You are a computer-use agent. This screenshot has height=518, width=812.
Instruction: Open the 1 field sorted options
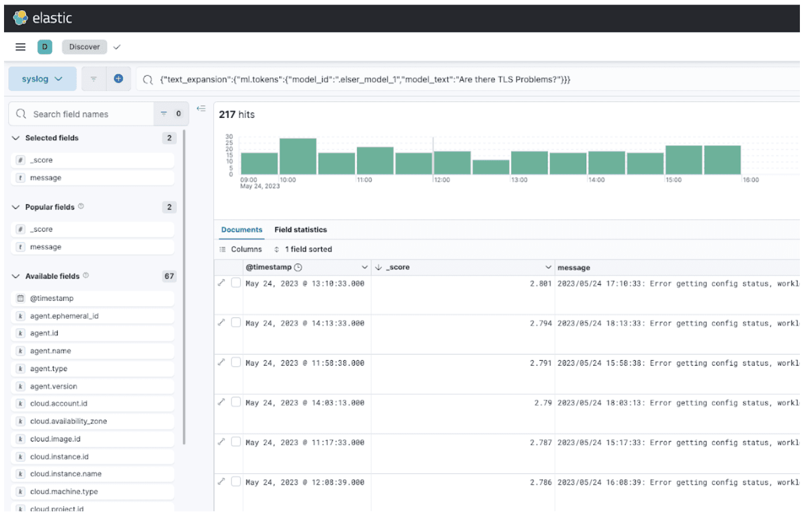click(x=303, y=249)
